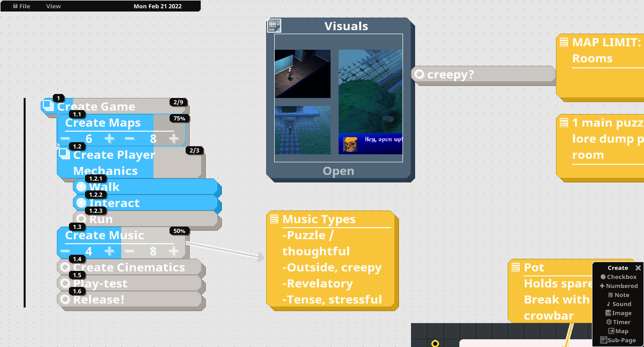This screenshot has height=347, width=644.
Task: Click the task-group icon beside Create Game
Action: (x=48, y=106)
